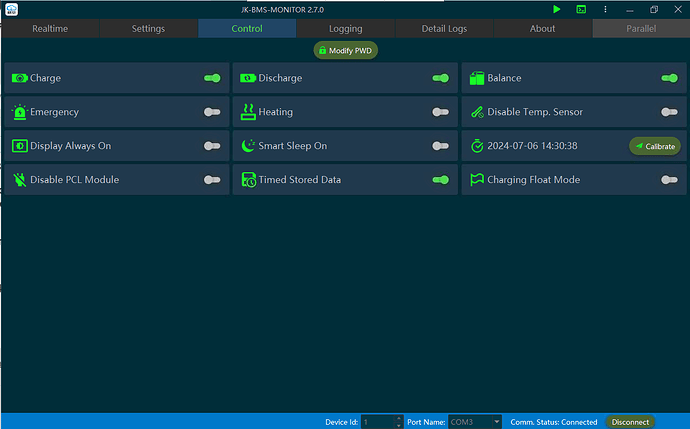This screenshot has width=690, height=429.
Task: Select the Control tab
Action: (x=247, y=29)
